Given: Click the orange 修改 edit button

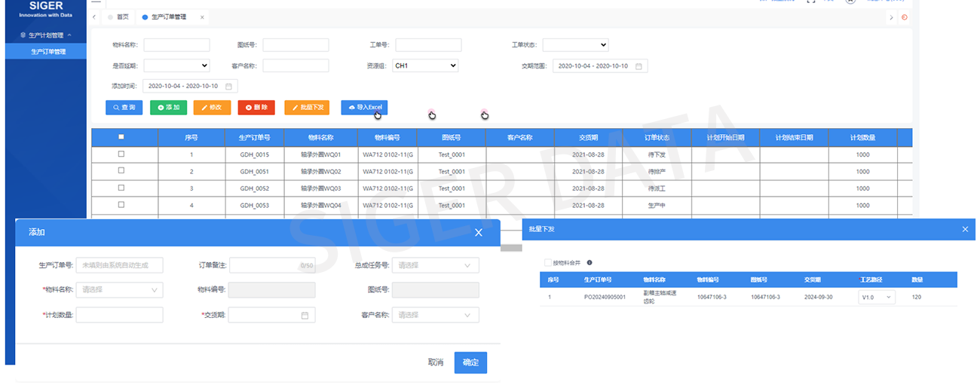Looking at the screenshot, I should (x=212, y=108).
